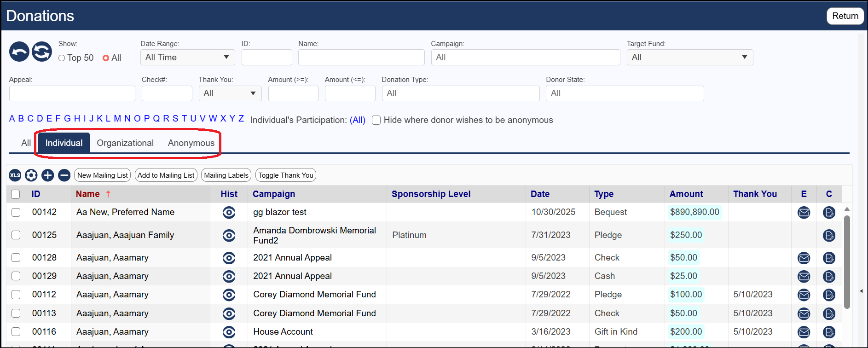Open document icon for donation 00142
The height and width of the screenshot is (348, 868).
[x=829, y=212]
